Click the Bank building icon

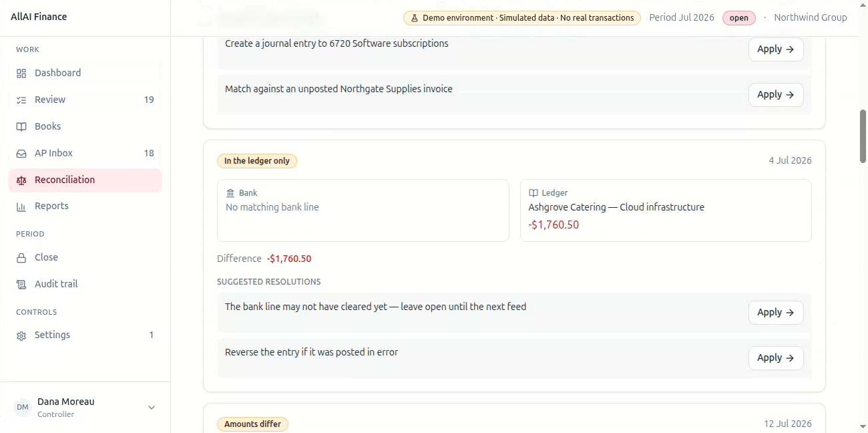pyautogui.click(x=230, y=193)
